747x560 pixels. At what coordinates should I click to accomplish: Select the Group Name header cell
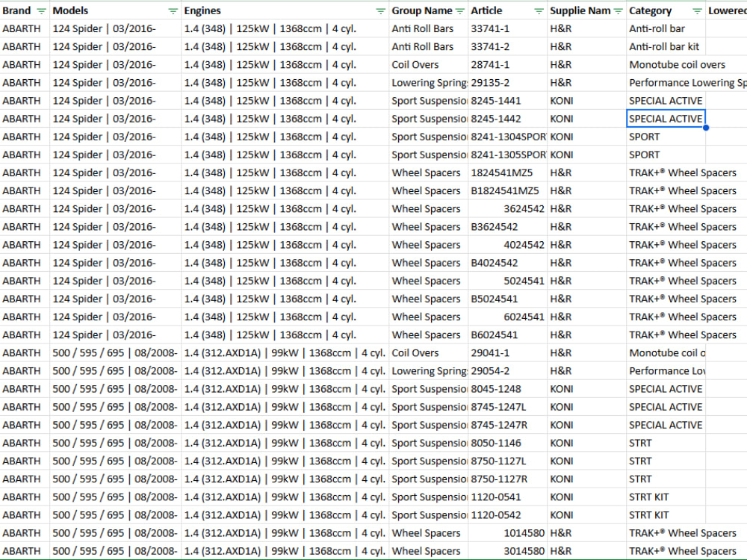[428, 10]
